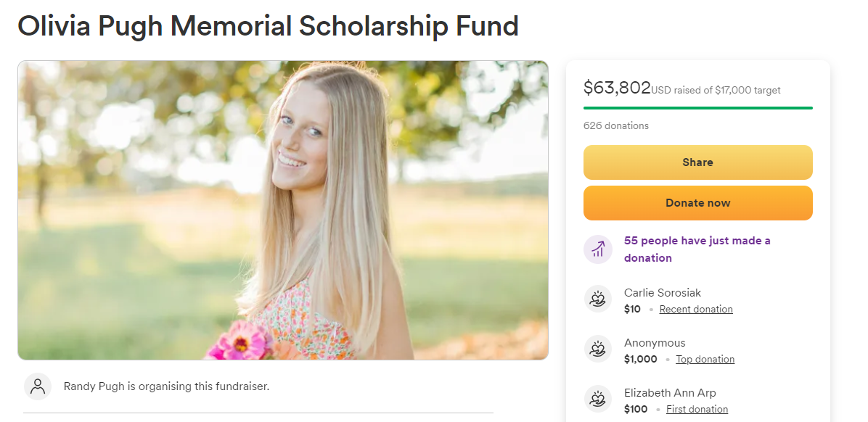Click the $63,802 raised amount

[x=617, y=88]
